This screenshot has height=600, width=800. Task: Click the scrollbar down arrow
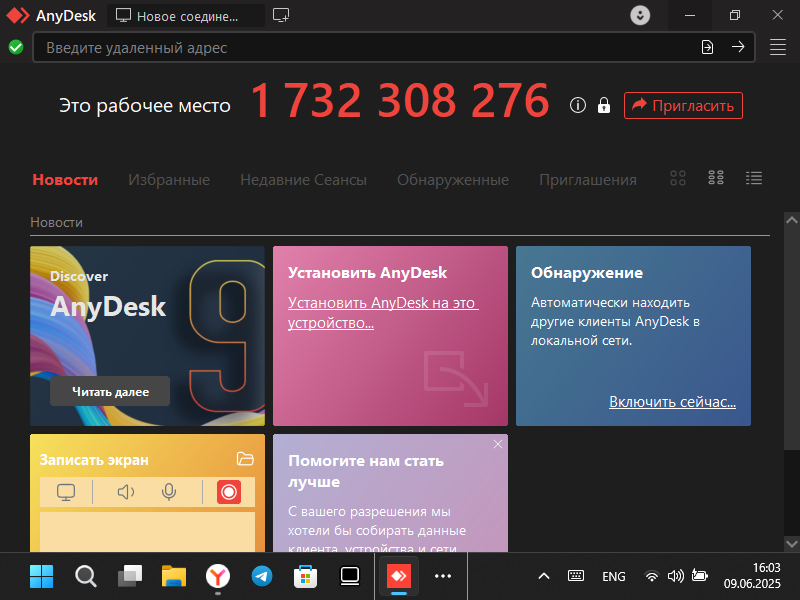click(x=791, y=543)
